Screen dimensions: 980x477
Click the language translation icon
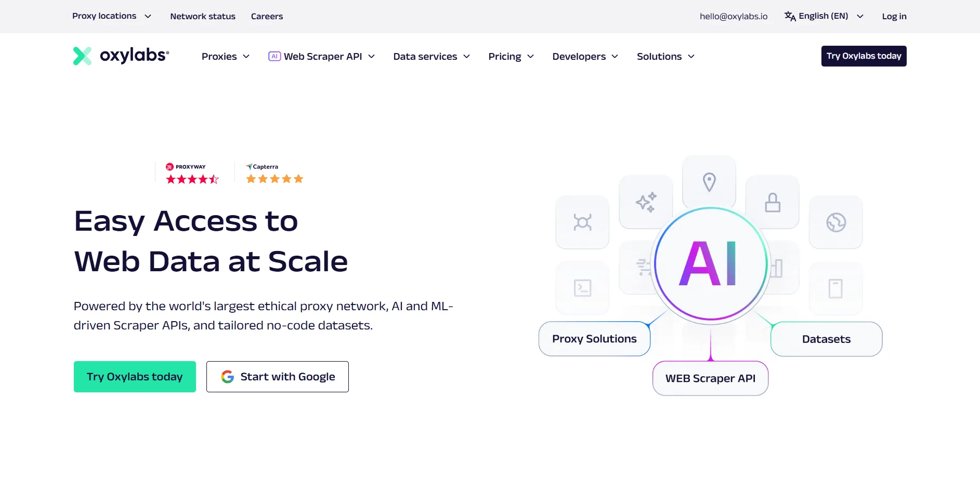(x=789, y=16)
